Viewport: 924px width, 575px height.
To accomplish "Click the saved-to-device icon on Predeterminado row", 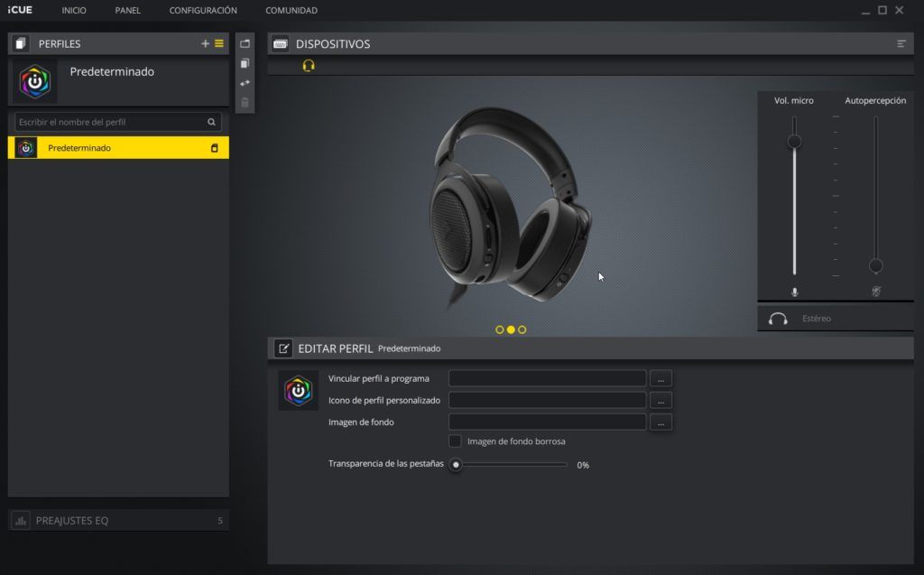I will coord(215,148).
